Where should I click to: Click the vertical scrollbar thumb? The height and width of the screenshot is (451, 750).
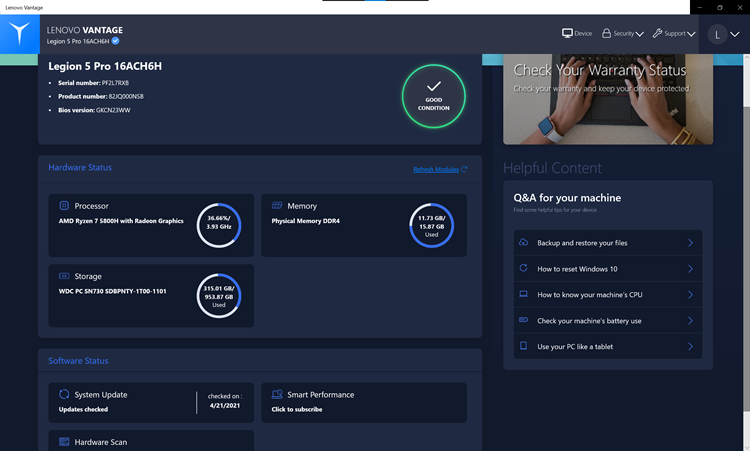pos(747,259)
